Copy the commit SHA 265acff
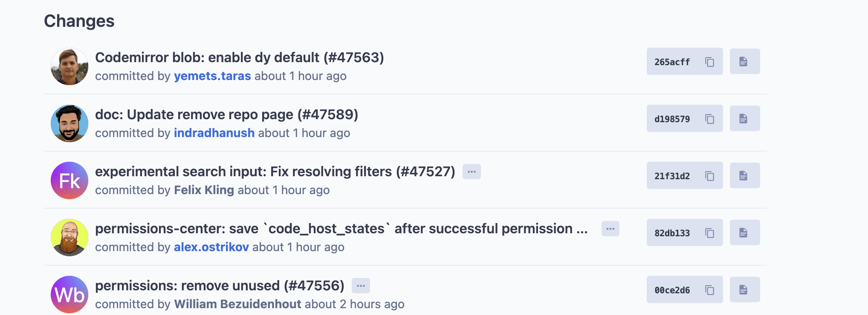 pos(709,61)
